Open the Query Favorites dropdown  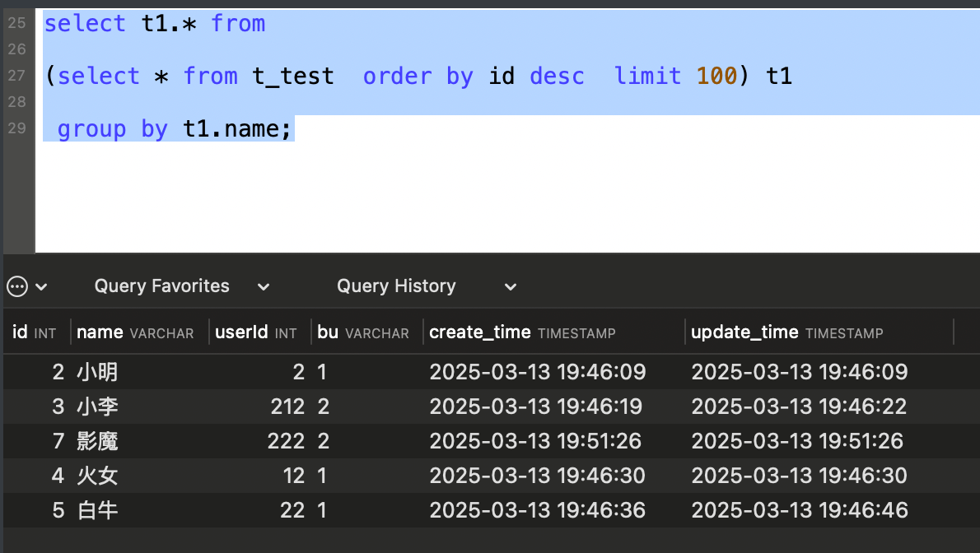click(182, 286)
